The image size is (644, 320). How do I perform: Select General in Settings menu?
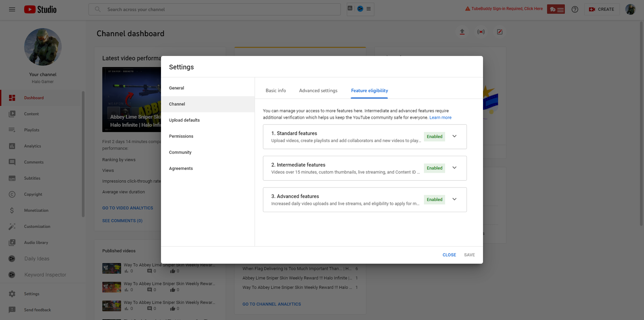tap(208, 88)
